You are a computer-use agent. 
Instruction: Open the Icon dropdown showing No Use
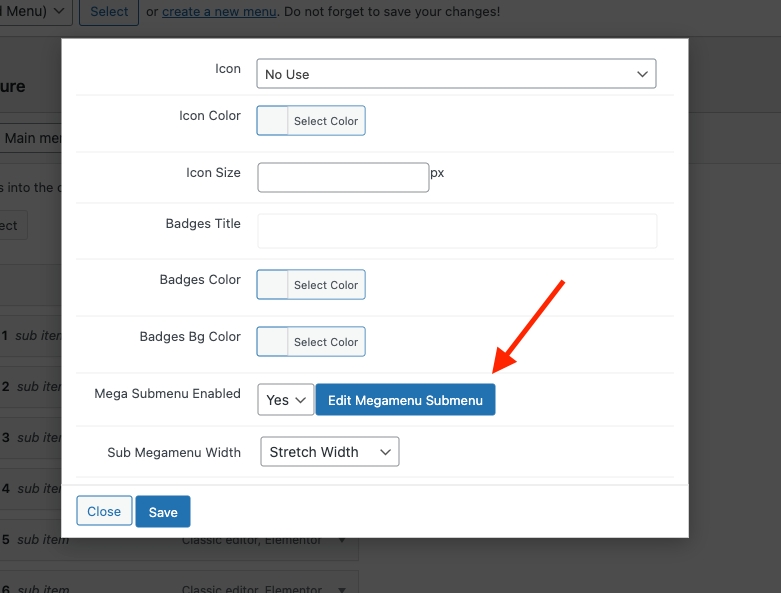[x=456, y=74]
